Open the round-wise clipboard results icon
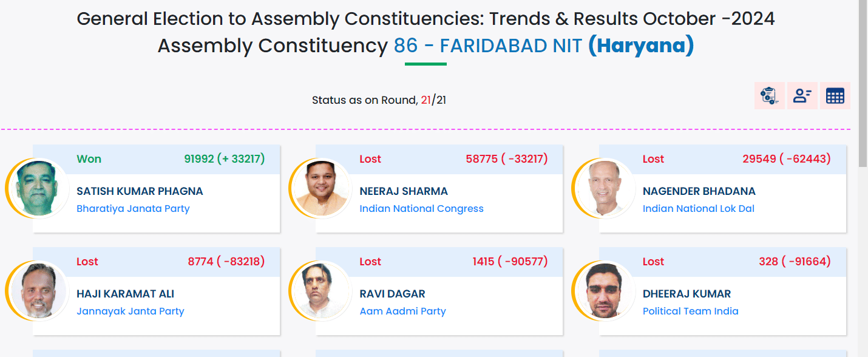This screenshot has height=357, width=868. pyautogui.click(x=770, y=96)
